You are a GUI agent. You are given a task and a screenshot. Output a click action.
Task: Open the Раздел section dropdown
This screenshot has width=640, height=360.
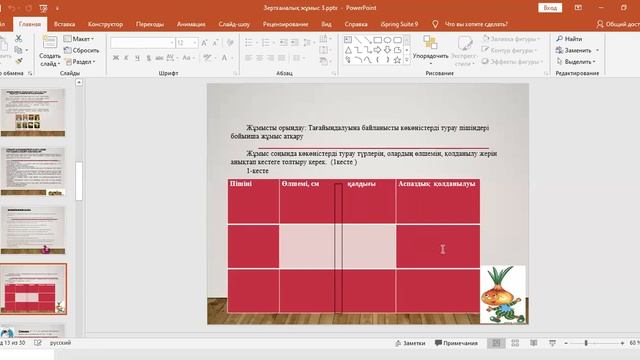point(80,62)
